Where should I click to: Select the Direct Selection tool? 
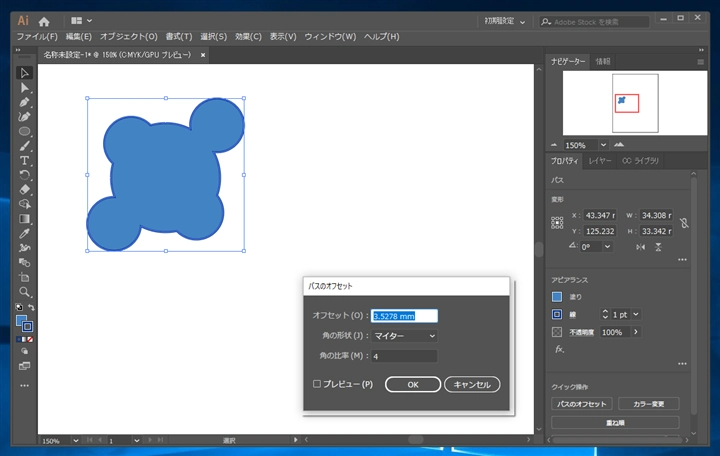(x=24, y=88)
